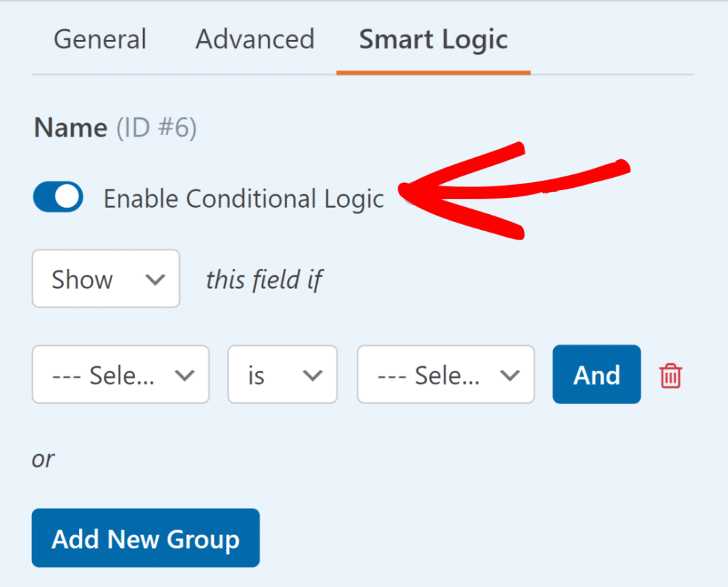Screen dimensions: 728x587
Task: Click the 'this field if' label
Action: 264,279
